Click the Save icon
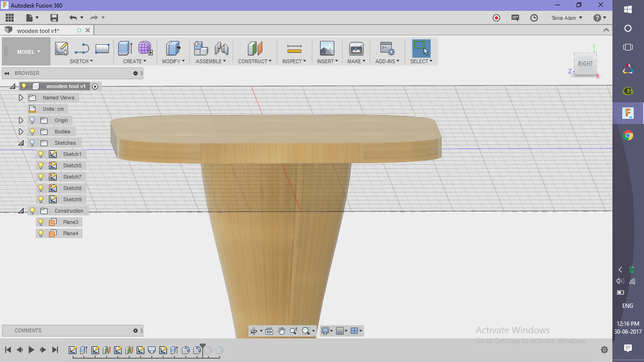The width and height of the screenshot is (644, 362). (54, 18)
